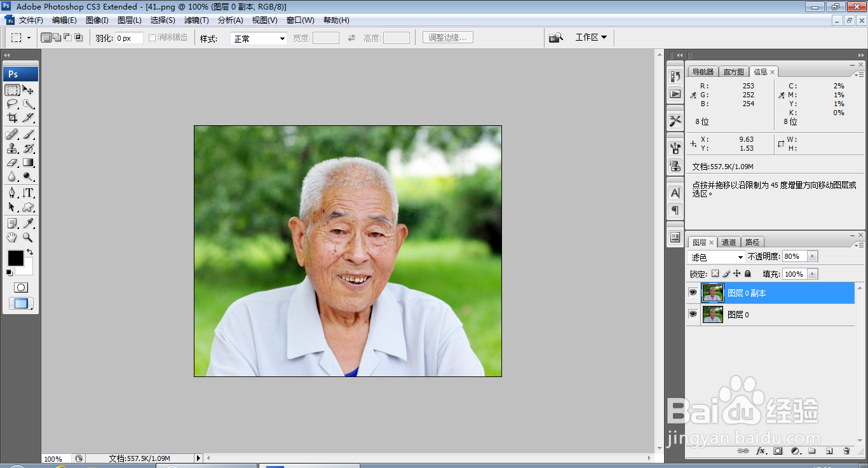Image resolution: width=868 pixels, height=468 pixels.
Task: Toggle Quick Mask mode
Action: point(21,287)
